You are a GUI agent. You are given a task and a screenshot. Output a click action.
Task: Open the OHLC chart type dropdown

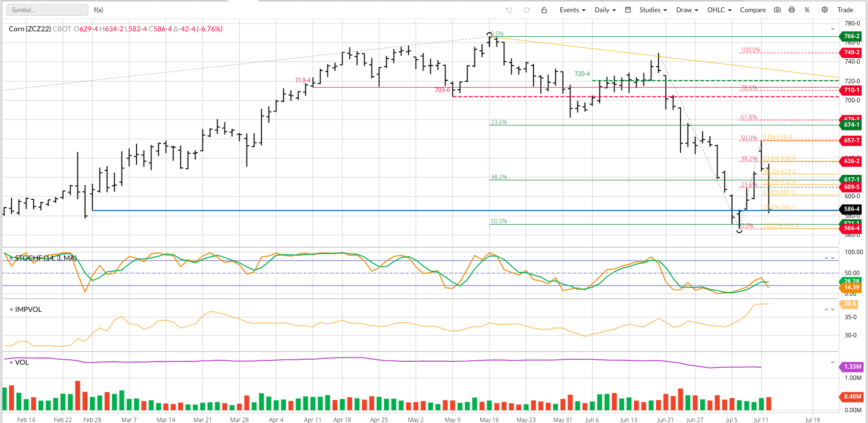point(719,10)
